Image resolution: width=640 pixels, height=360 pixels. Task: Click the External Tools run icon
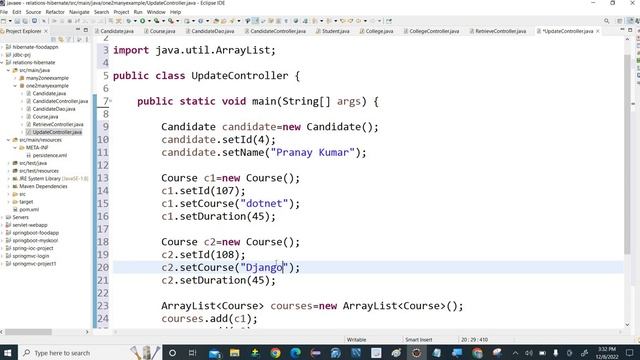click(171, 21)
